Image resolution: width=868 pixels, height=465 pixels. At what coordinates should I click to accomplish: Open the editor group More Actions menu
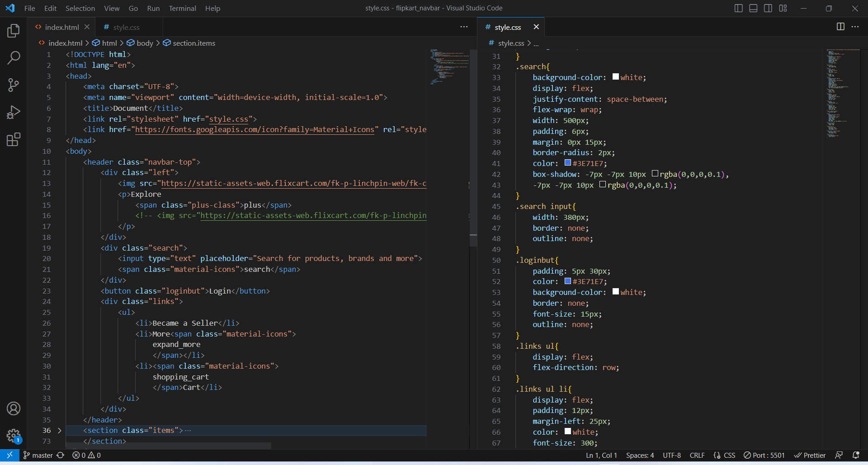click(x=856, y=27)
